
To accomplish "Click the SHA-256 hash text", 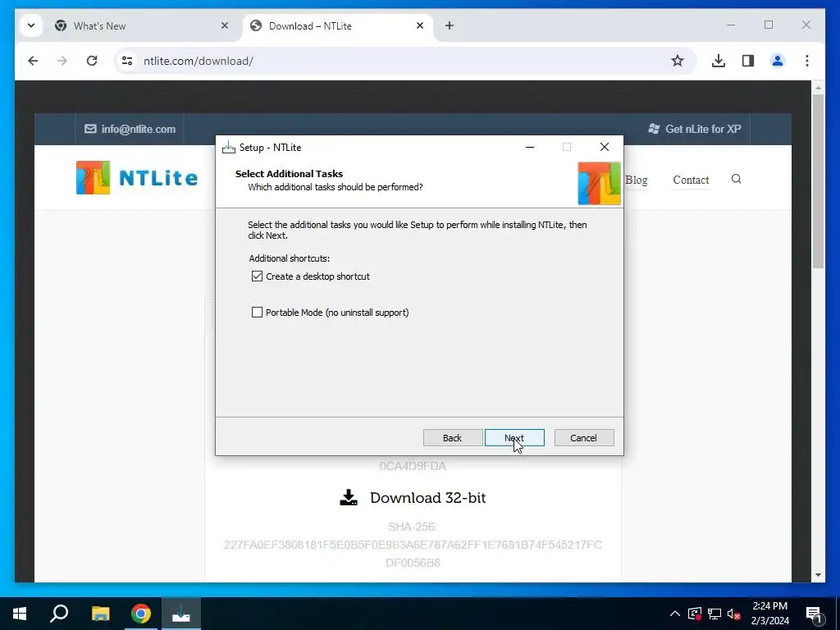I will tap(413, 545).
